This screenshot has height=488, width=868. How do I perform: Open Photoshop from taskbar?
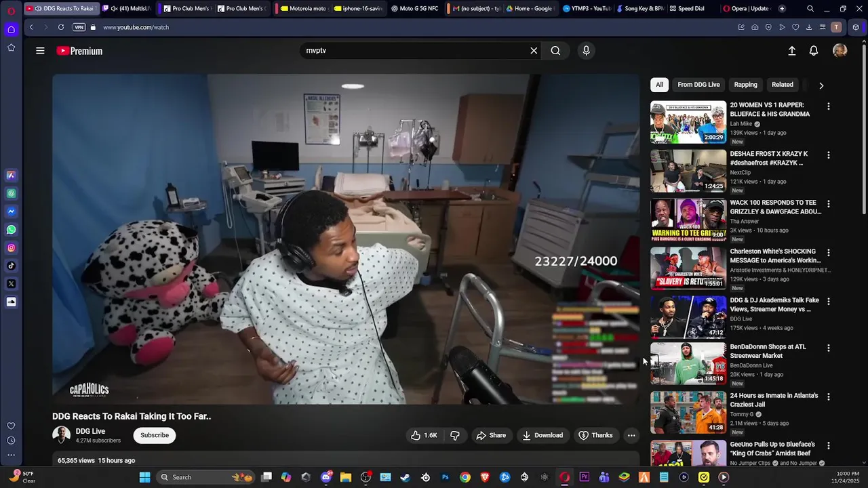point(446,477)
